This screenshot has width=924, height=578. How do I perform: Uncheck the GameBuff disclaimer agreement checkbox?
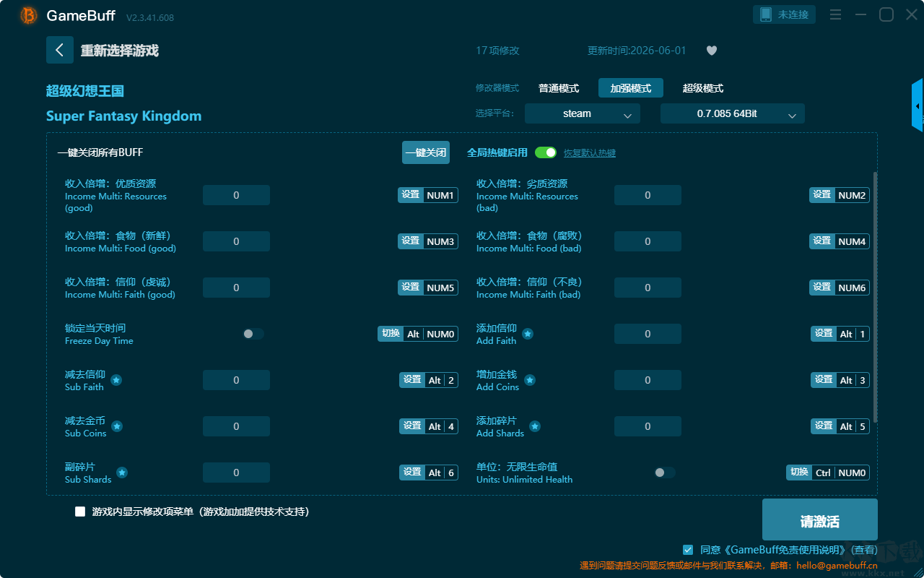tap(688, 550)
